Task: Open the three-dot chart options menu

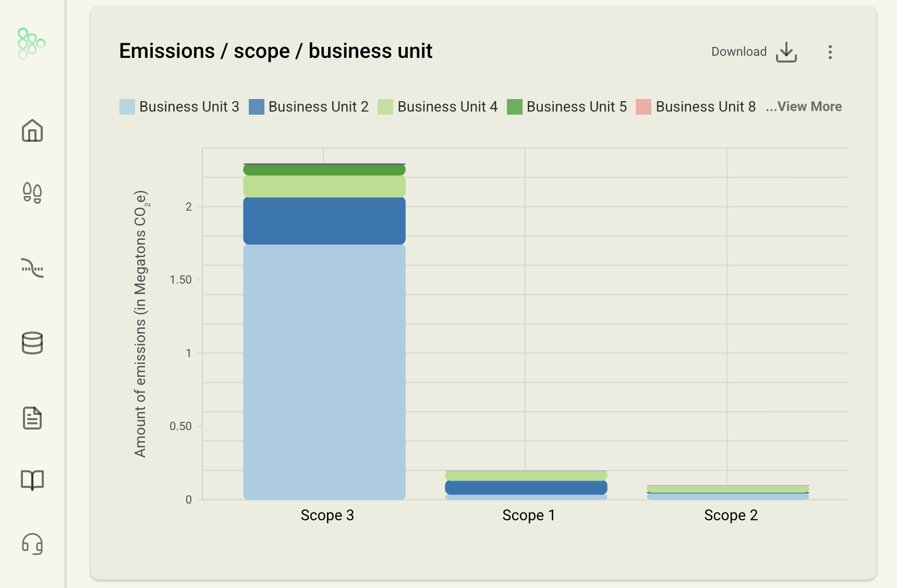Action: coord(830,52)
